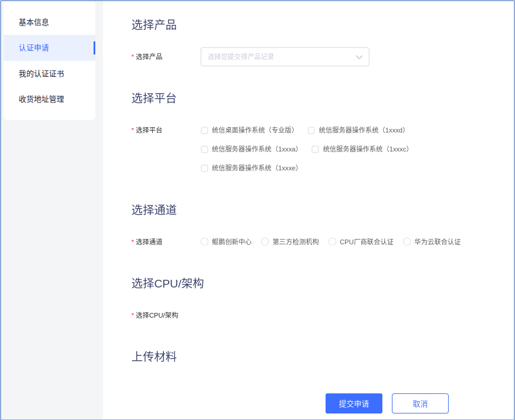
Task: Click the product dropdown chevron arrow
Action: point(359,57)
